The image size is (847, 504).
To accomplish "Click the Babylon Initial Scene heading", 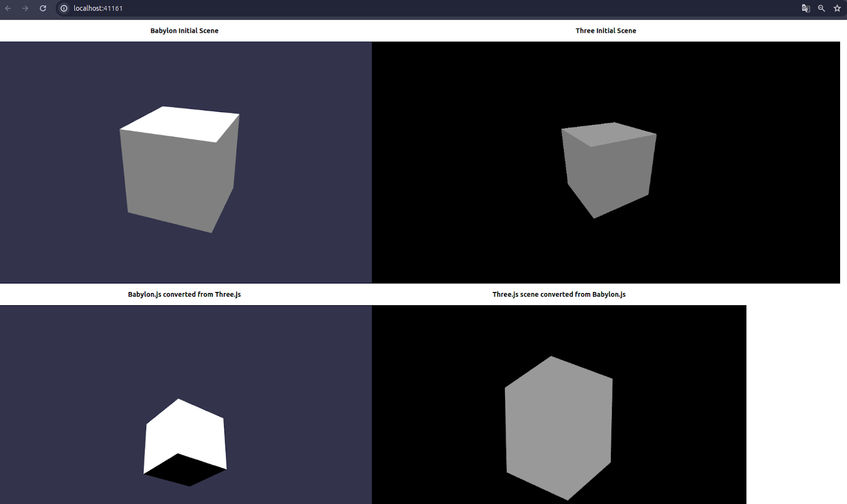I will point(184,31).
